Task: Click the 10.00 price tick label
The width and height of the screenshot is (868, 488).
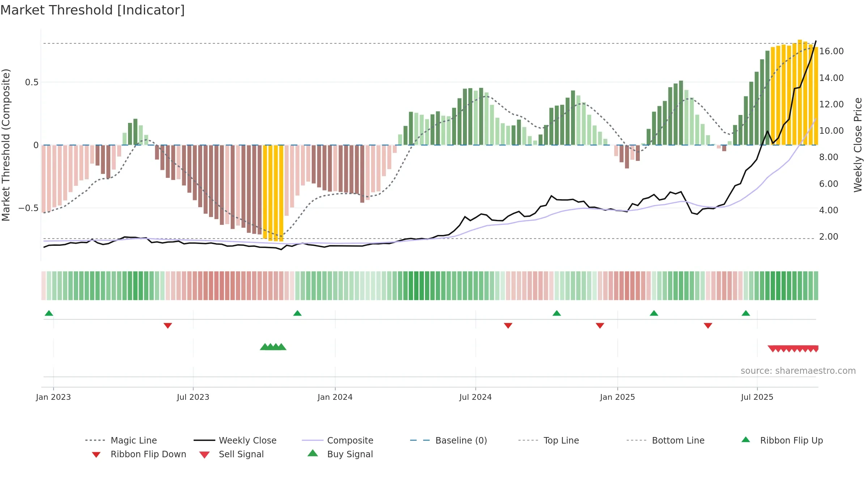Action: click(x=831, y=130)
